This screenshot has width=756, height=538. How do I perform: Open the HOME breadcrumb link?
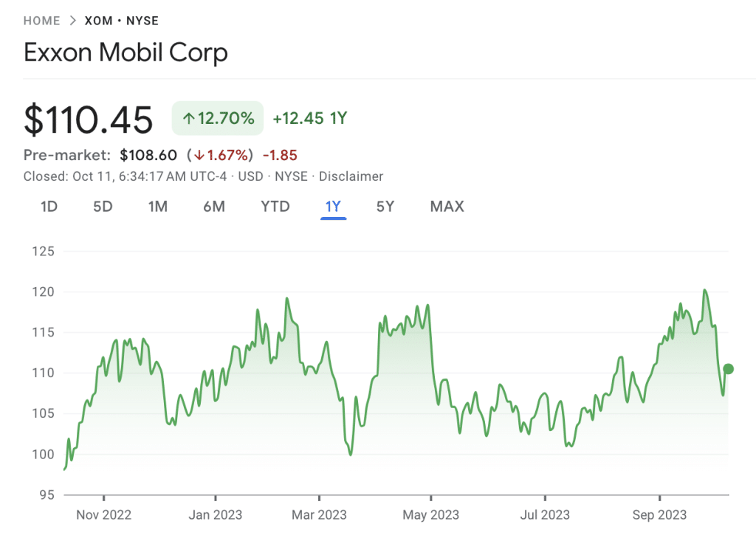41,21
